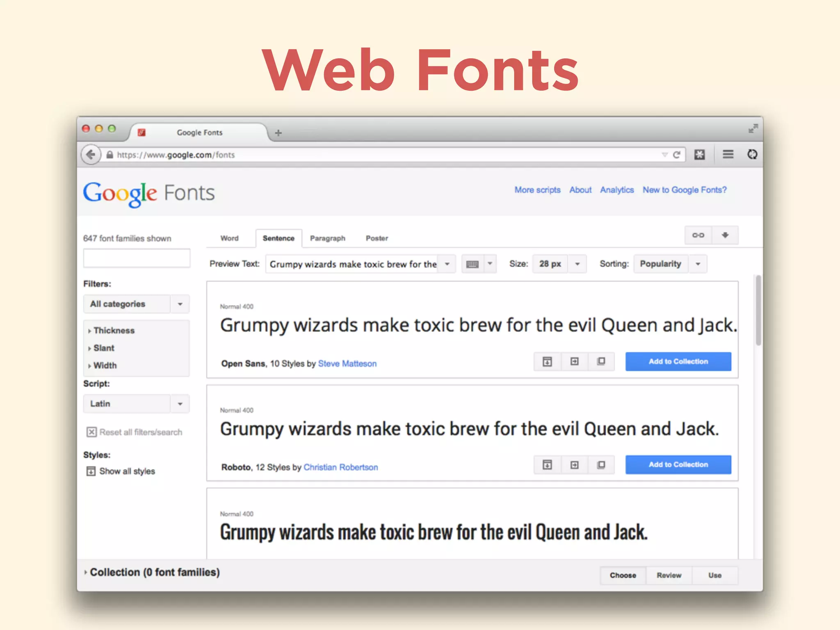
Task: Click Open Sans quick-use down-arrow icon
Action: 547,362
